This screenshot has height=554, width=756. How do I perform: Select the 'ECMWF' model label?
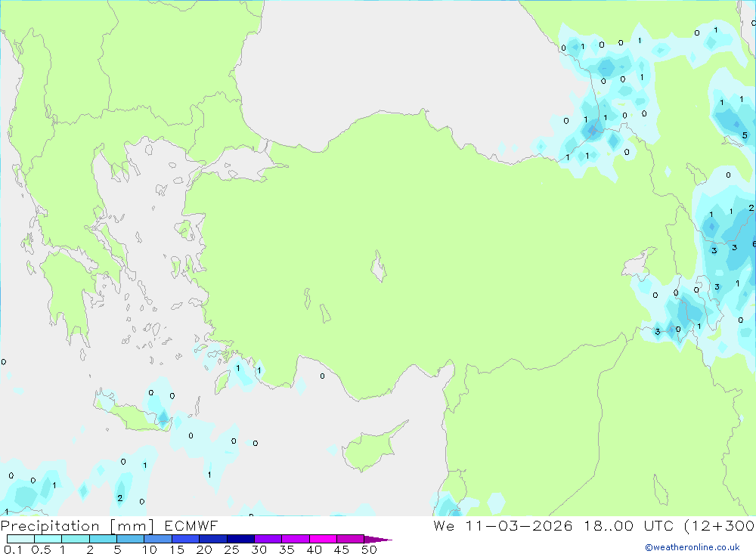pyautogui.click(x=191, y=525)
